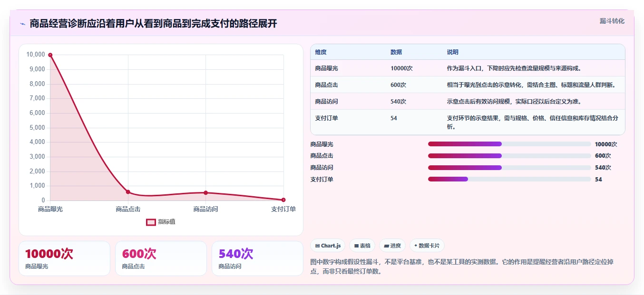Click the 5,000 y-axis label

point(37,128)
